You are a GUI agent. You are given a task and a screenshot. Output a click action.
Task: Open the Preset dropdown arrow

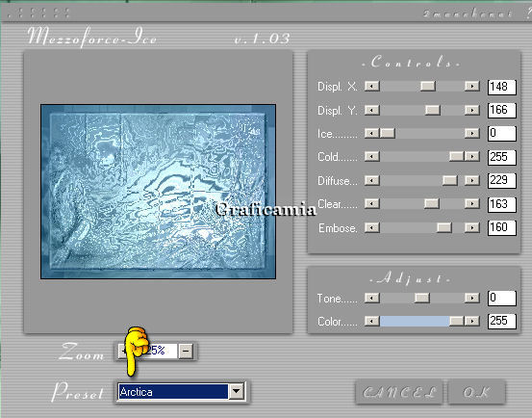[x=237, y=392]
